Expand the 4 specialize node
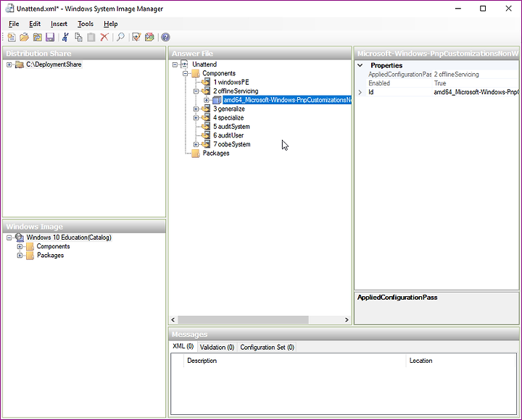This screenshot has width=522, height=420. (196, 118)
